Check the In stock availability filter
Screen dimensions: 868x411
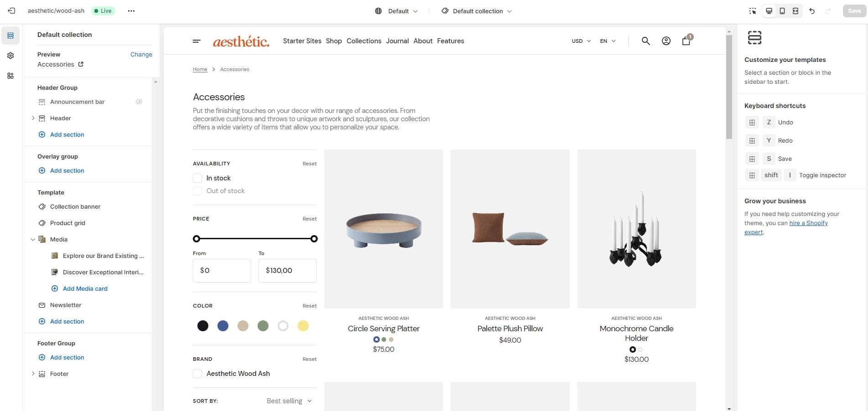tap(197, 178)
